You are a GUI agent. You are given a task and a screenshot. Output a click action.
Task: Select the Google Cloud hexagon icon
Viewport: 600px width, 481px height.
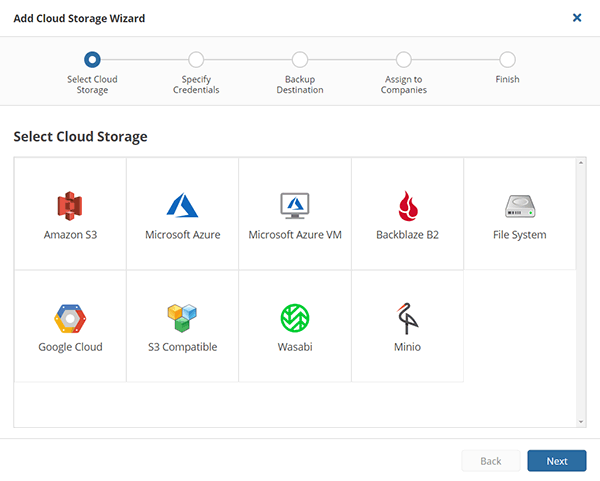point(70,318)
